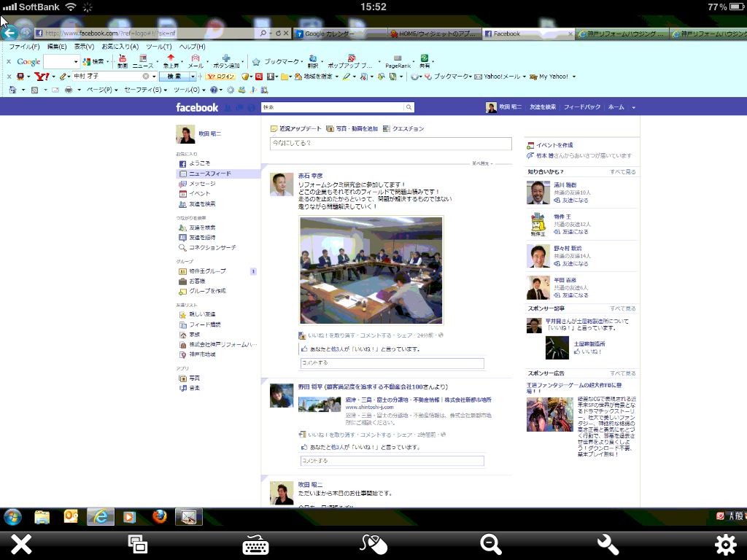Viewport: 747px width, 560px height.
Task: Open the 表示(V) menu
Action: tap(84, 47)
